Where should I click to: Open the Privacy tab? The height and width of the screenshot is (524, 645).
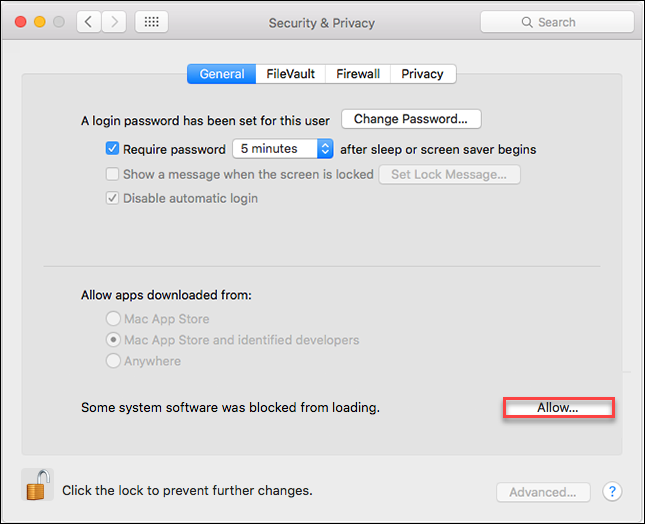(x=422, y=74)
